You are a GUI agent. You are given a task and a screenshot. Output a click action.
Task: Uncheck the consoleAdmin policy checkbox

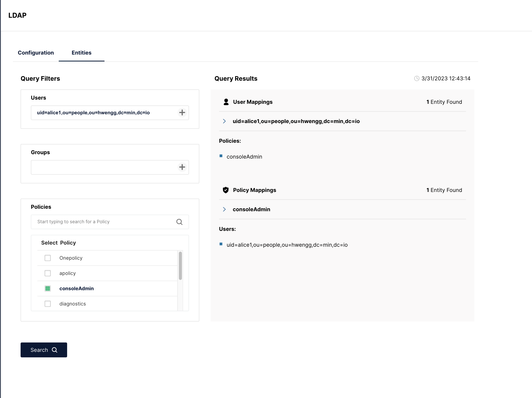(x=48, y=288)
